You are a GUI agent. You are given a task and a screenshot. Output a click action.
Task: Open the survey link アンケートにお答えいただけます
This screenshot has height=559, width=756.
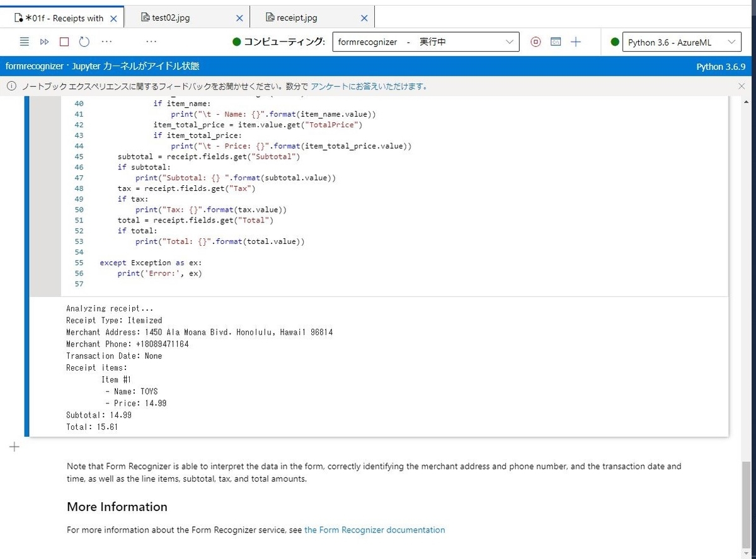370,86
